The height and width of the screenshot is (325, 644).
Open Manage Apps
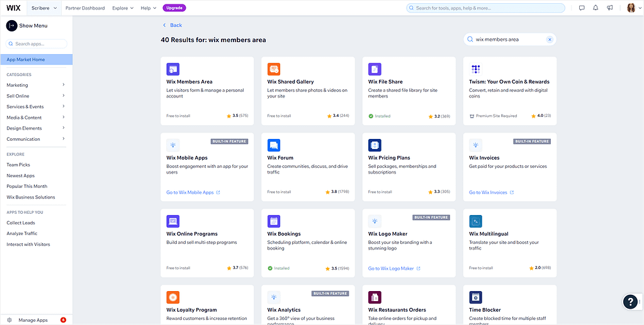click(x=33, y=320)
